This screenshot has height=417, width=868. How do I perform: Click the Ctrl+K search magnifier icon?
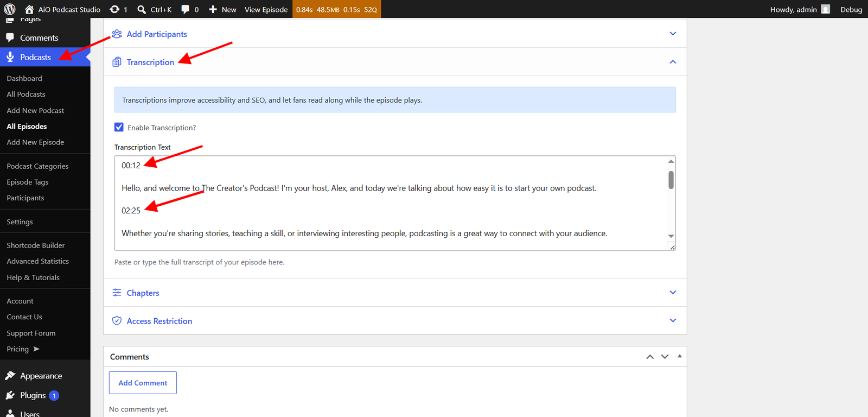tap(142, 9)
